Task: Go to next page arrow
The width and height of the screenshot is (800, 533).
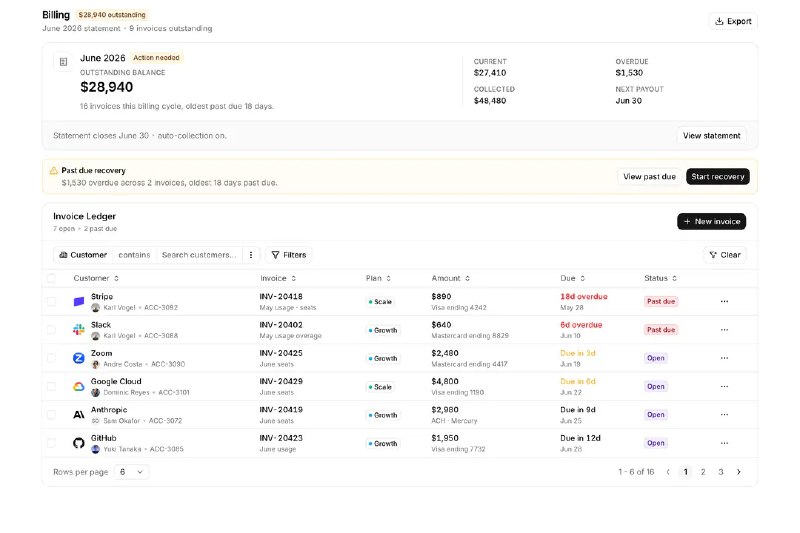Action: tap(738, 472)
